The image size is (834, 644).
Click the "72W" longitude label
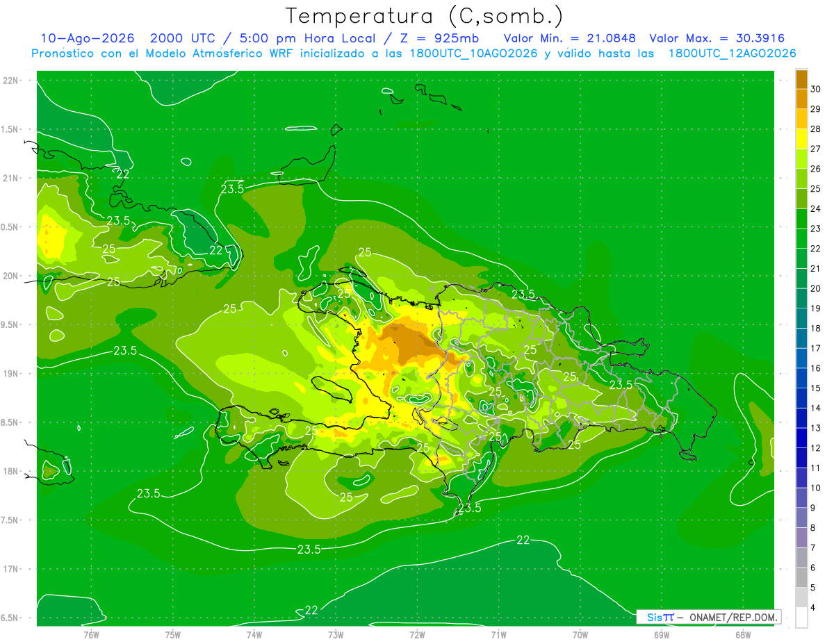(417, 634)
